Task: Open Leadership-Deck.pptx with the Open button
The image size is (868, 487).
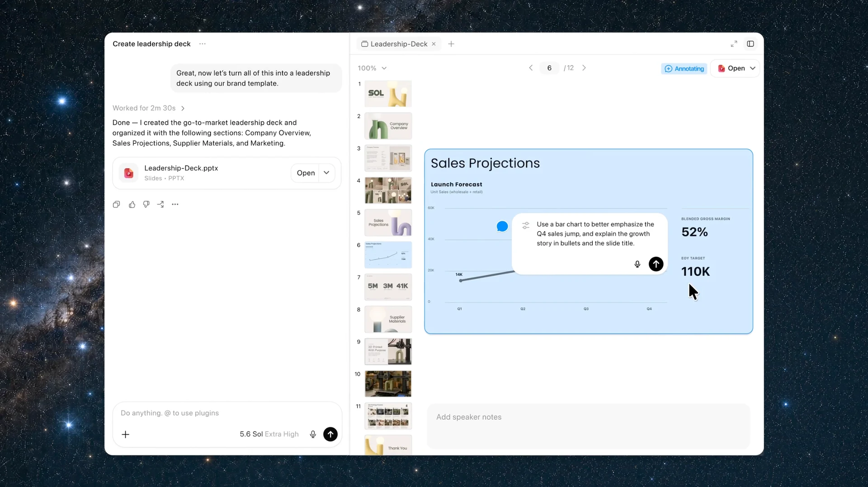Action: 306,173
